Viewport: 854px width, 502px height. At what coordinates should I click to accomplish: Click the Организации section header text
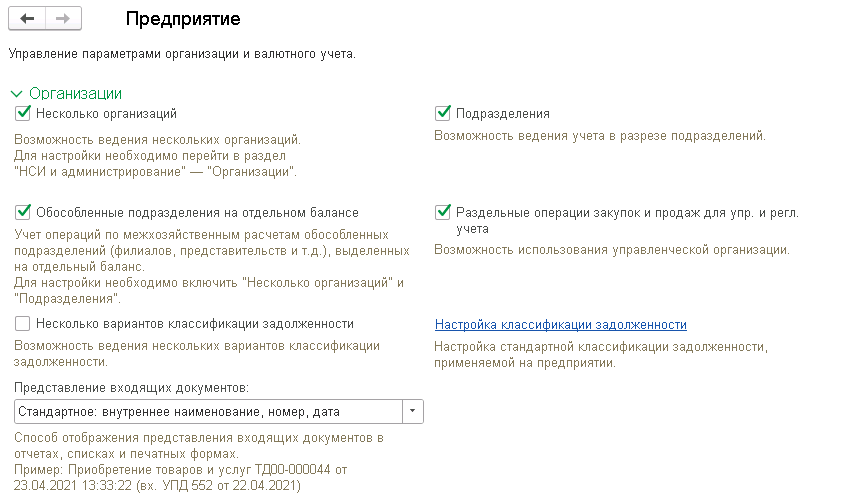[x=76, y=94]
